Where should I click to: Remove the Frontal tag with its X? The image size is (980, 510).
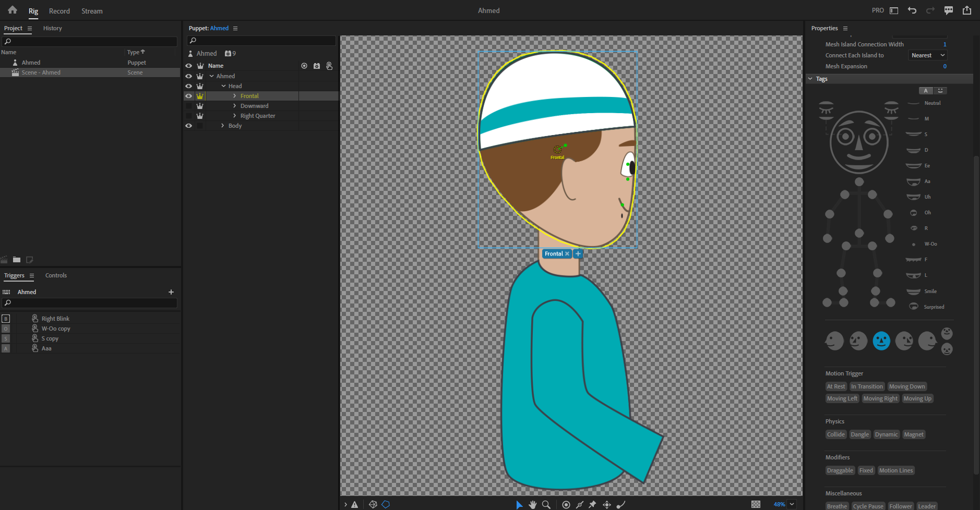567,253
